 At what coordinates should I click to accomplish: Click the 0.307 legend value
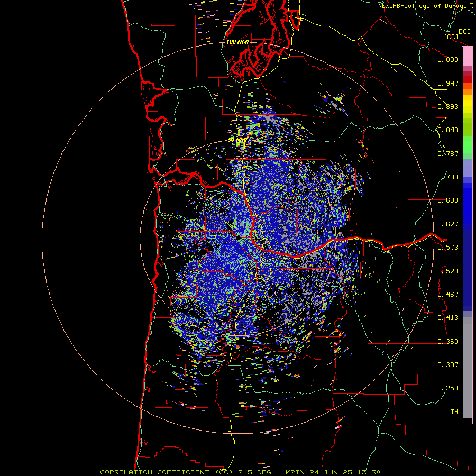(448, 365)
